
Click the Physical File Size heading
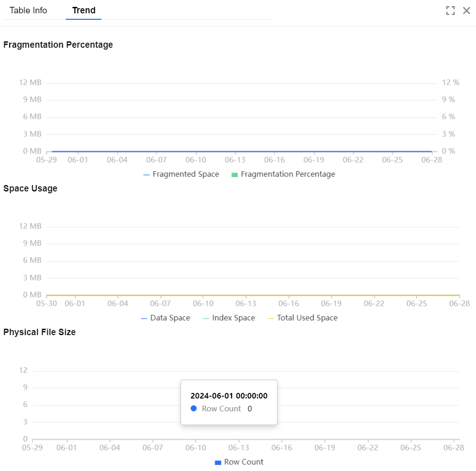click(40, 332)
